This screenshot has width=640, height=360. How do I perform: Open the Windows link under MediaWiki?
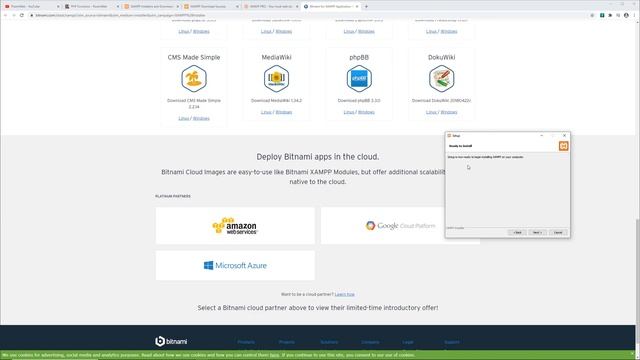(x=284, y=112)
